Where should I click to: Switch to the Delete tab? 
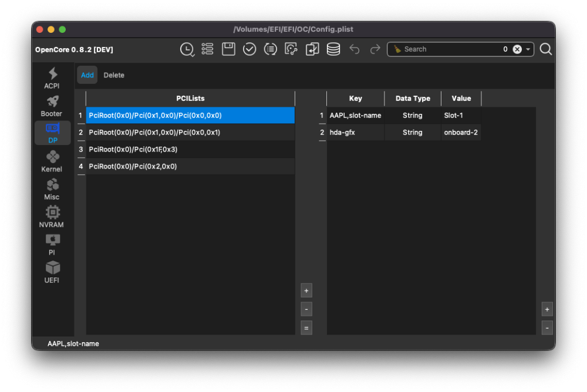[114, 75]
